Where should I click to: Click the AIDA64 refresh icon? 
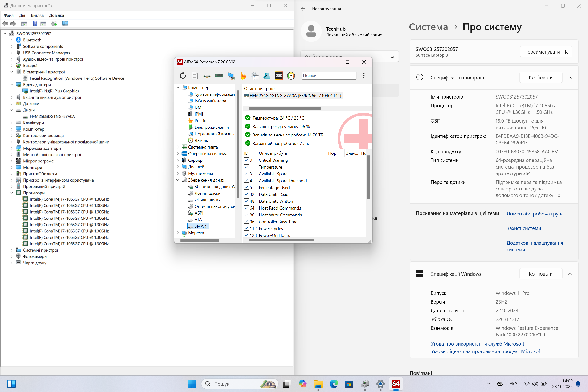click(x=183, y=75)
